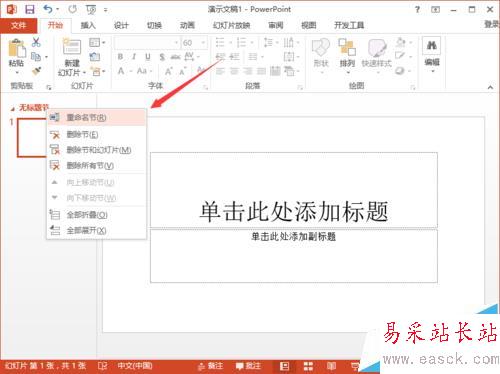Click the spell check icon in status bar
The height and width of the screenshot is (374, 500).
coord(103,366)
